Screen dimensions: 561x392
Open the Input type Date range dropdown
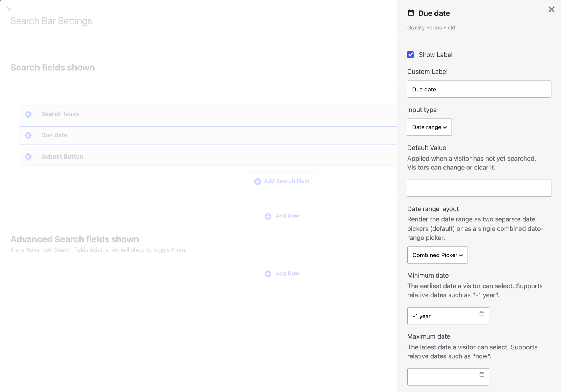point(429,127)
